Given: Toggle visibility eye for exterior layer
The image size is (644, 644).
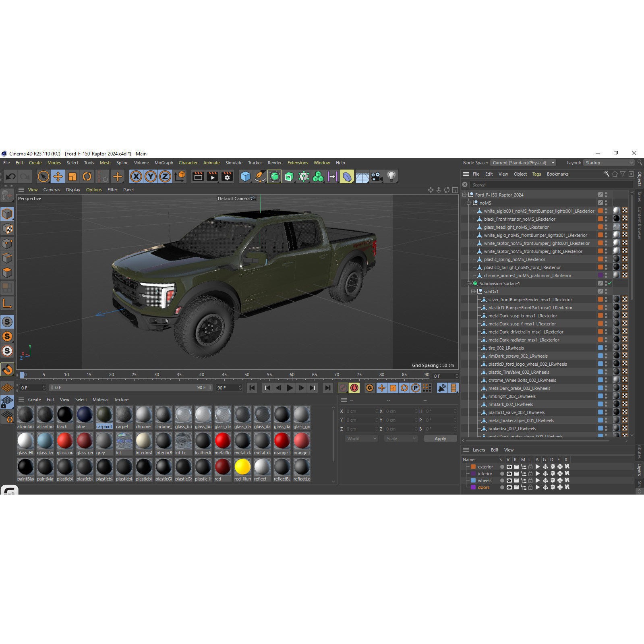Looking at the screenshot, I should tap(509, 467).
